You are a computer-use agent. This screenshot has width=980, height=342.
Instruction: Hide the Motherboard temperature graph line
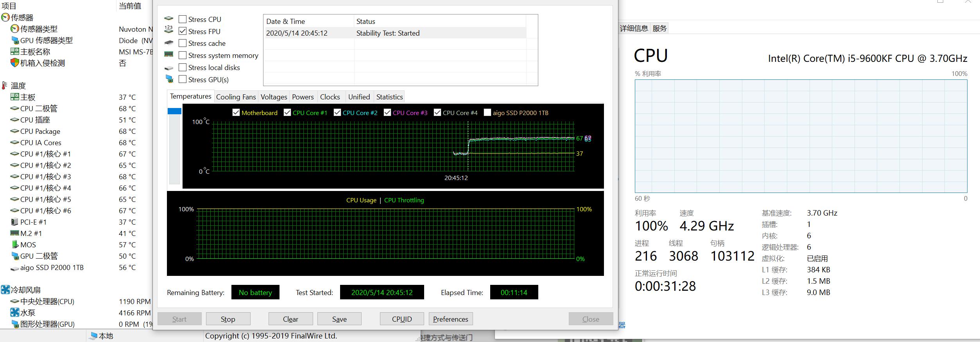pyautogui.click(x=236, y=113)
